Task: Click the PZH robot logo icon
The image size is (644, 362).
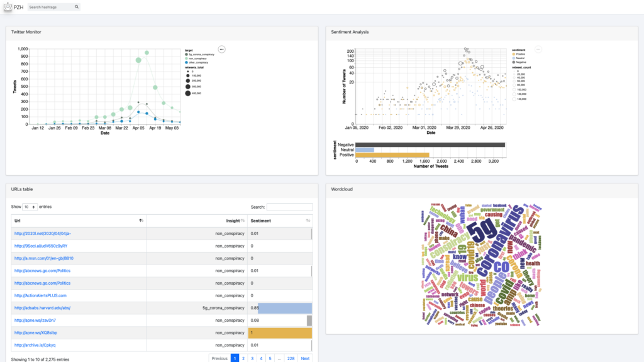Action: [x=8, y=7]
